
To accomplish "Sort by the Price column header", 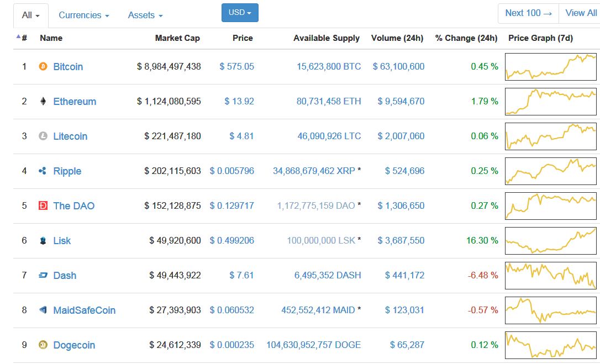I will [x=243, y=38].
